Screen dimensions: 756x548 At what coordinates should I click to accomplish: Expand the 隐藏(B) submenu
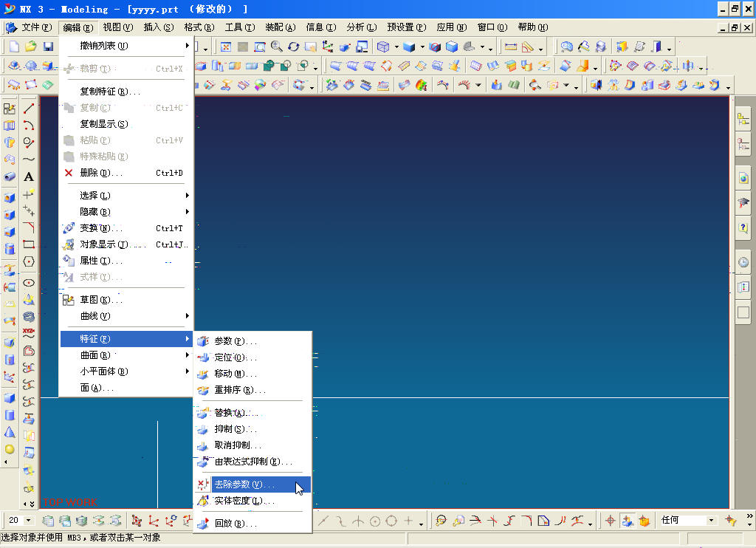(x=126, y=212)
